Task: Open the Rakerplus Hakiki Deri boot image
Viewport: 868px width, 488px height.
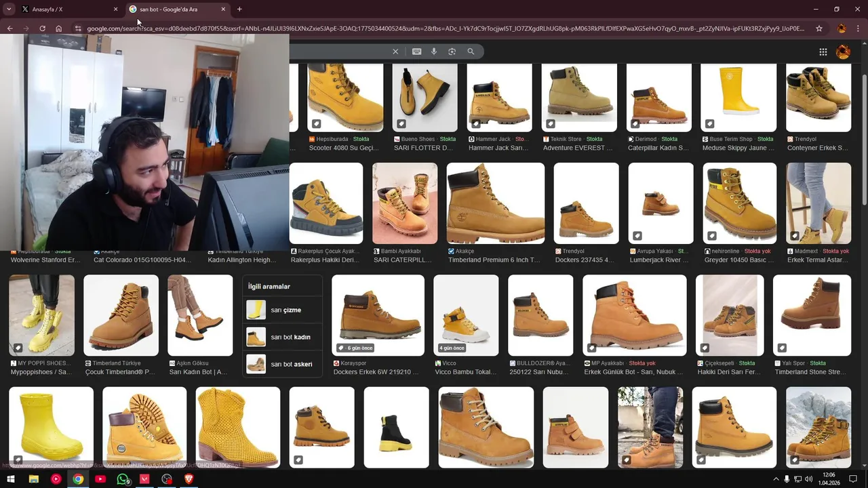Action: [x=326, y=203]
